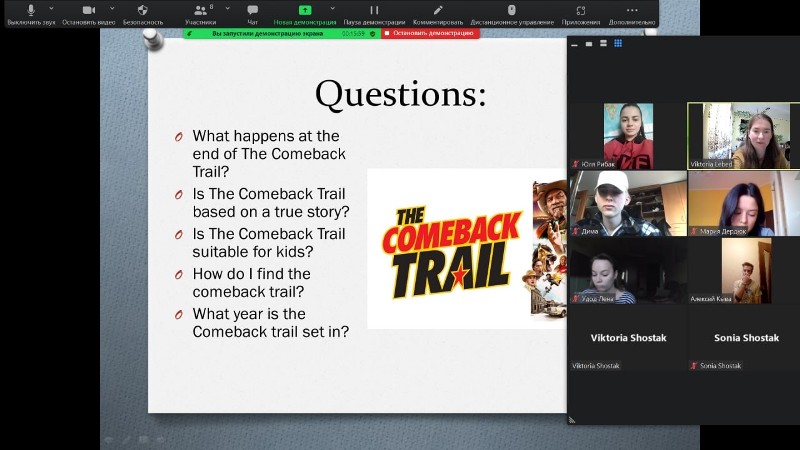Select Марія Дердюк video tile
800x450 pixels.
coord(744,203)
